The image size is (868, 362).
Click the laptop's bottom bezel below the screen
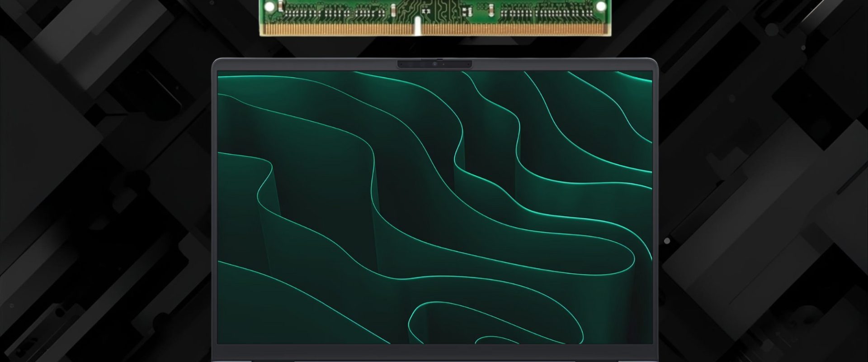click(x=434, y=351)
